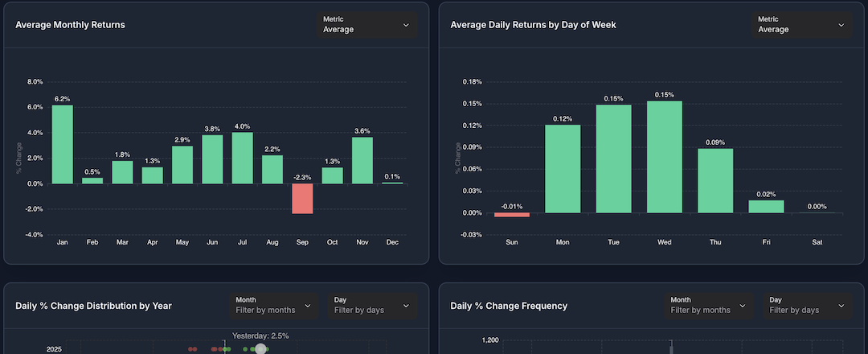Select the red September -2.3% bar
This screenshot has height=354, width=868.
(302, 199)
